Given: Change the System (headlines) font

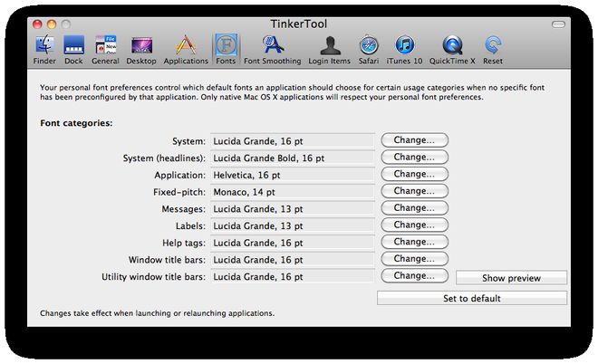Looking at the screenshot, I should (x=414, y=157).
